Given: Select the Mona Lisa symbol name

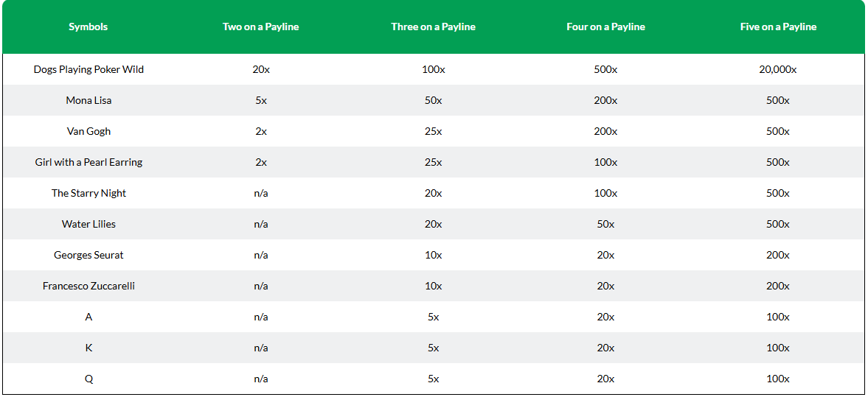Looking at the screenshot, I should pyautogui.click(x=88, y=101).
